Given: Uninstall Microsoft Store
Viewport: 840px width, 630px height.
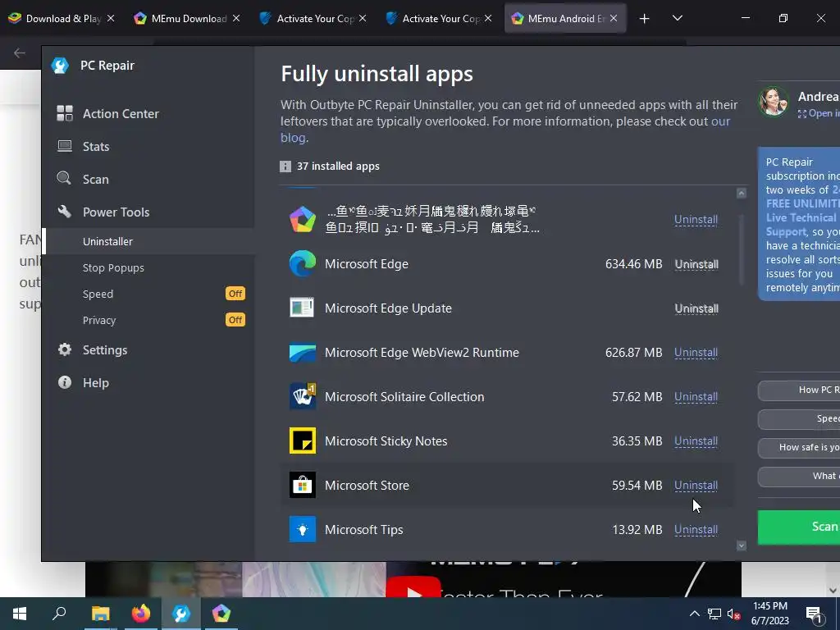Looking at the screenshot, I should click(696, 486).
